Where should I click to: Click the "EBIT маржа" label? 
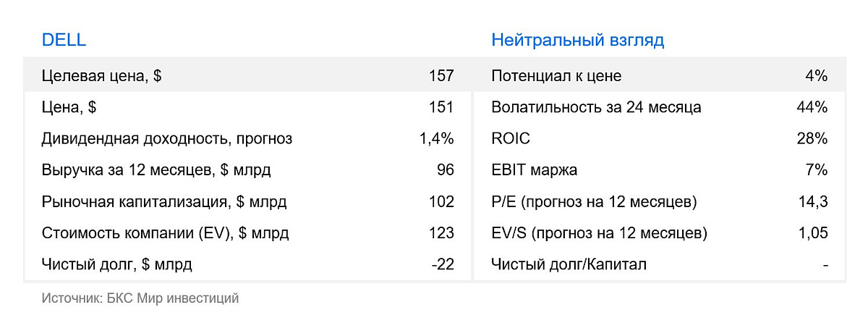point(534,170)
